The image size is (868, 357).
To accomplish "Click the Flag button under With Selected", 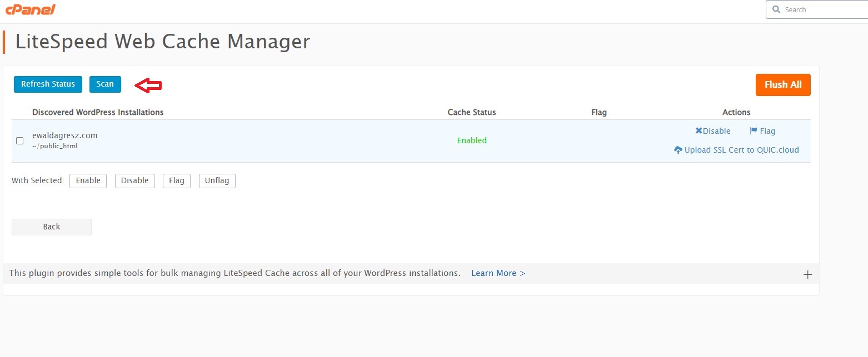I will coord(177,181).
